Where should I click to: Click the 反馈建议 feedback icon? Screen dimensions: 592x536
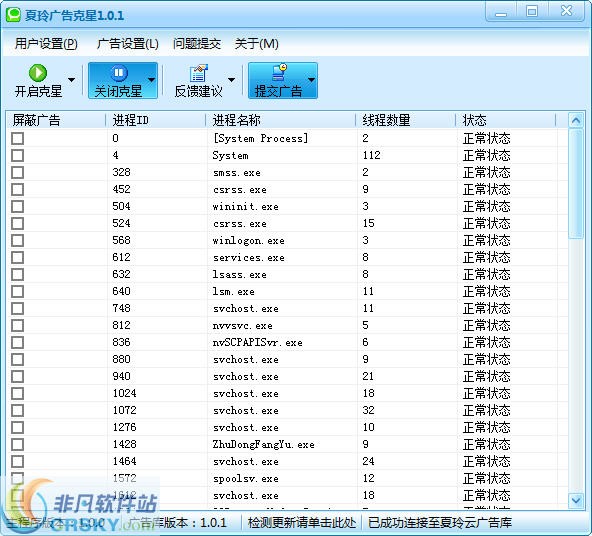tap(199, 73)
